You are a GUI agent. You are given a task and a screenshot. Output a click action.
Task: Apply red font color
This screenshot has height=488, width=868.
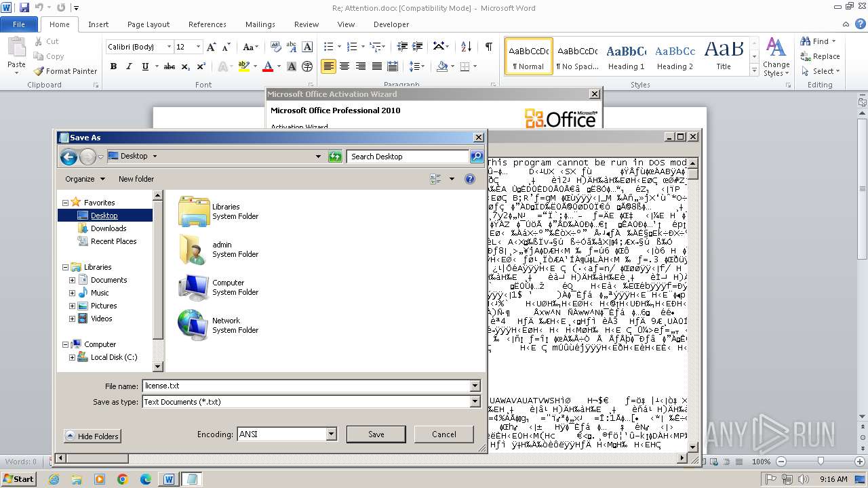(x=268, y=66)
